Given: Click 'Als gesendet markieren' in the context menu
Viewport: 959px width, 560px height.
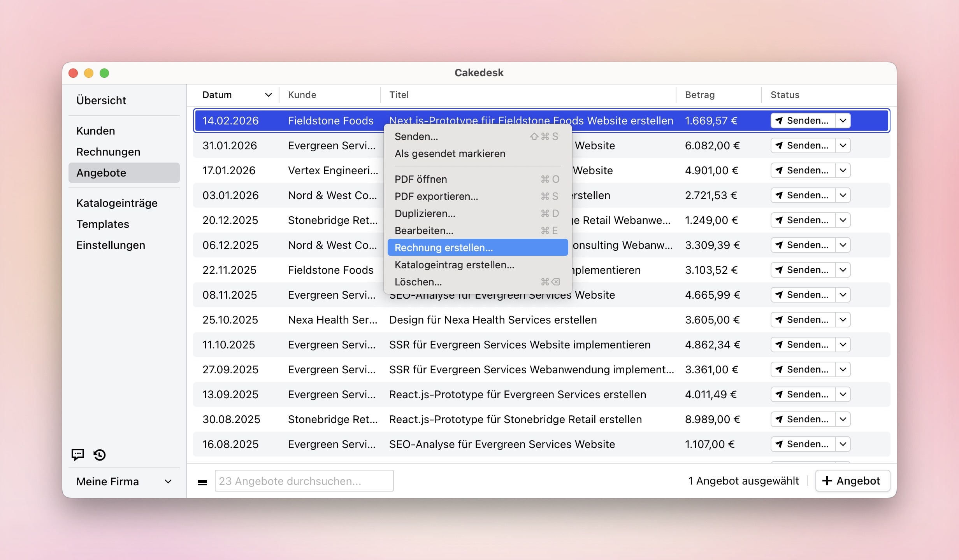Looking at the screenshot, I should click(x=450, y=154).
